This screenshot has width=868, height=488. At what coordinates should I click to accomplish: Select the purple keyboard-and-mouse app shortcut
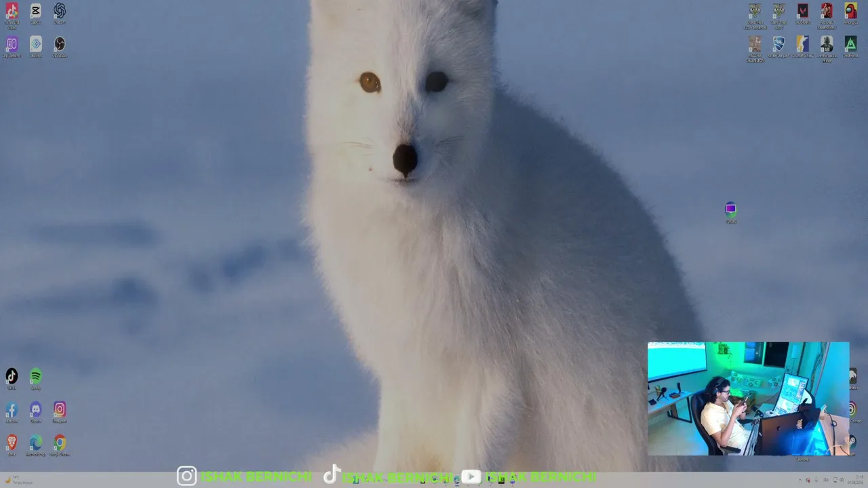click(12, 47)
